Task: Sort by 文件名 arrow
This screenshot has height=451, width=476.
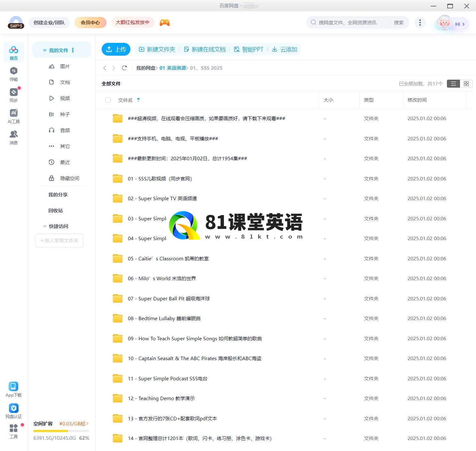Action: point(138,100)
